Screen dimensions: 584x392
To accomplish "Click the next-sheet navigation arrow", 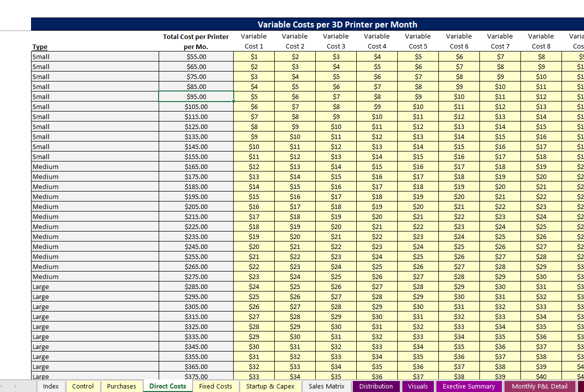I will point(16,386).
